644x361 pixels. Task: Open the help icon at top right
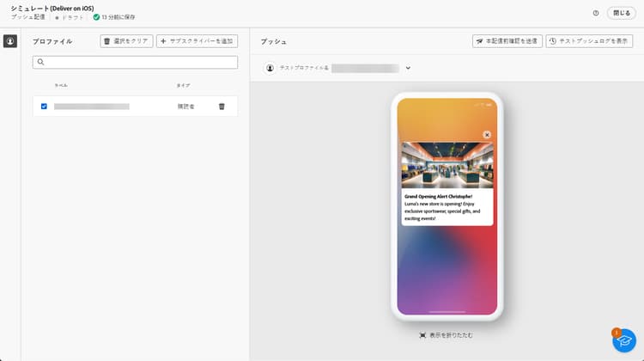[596, 13]
